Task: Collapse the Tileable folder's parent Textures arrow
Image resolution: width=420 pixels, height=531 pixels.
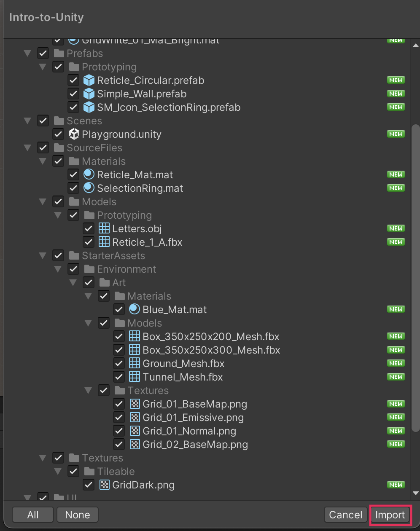Action: 43,458
